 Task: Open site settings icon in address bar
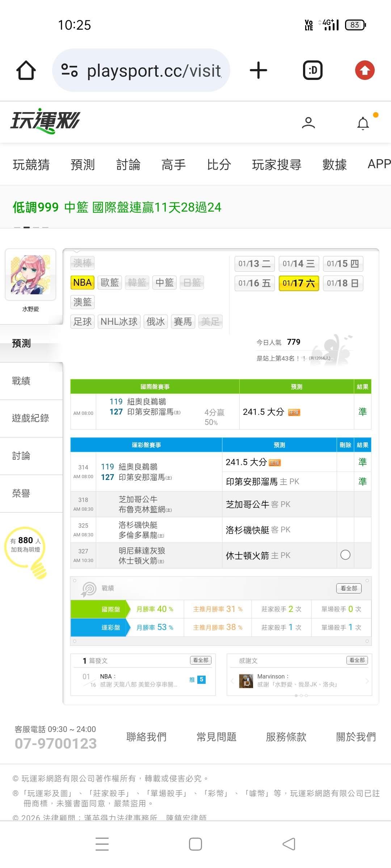pos(70,70)
